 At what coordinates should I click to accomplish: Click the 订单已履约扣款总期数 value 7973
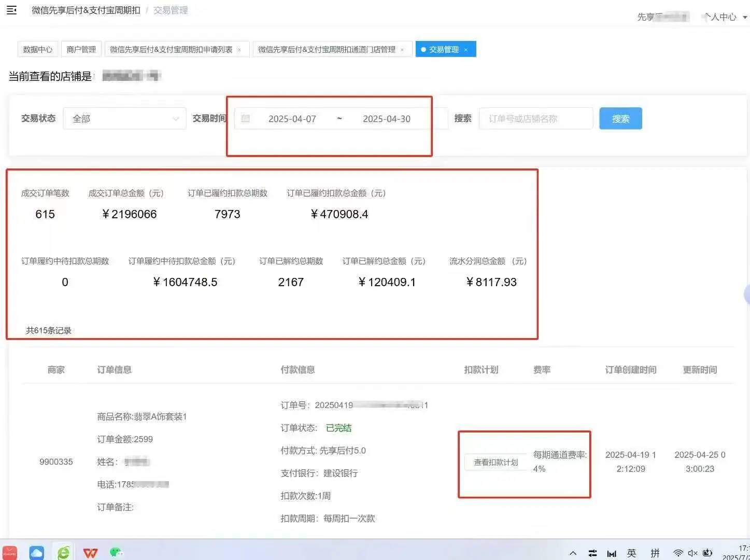pyautogui.click(x=228, y=214)
